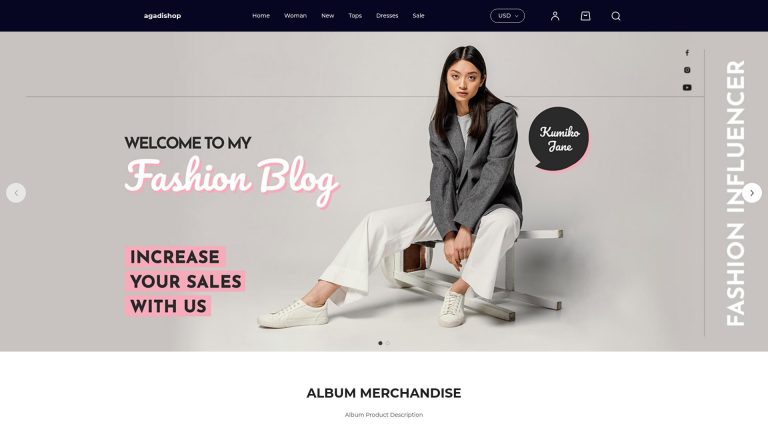Open the Woman menu item
The image size is (768, 432).
295,16
